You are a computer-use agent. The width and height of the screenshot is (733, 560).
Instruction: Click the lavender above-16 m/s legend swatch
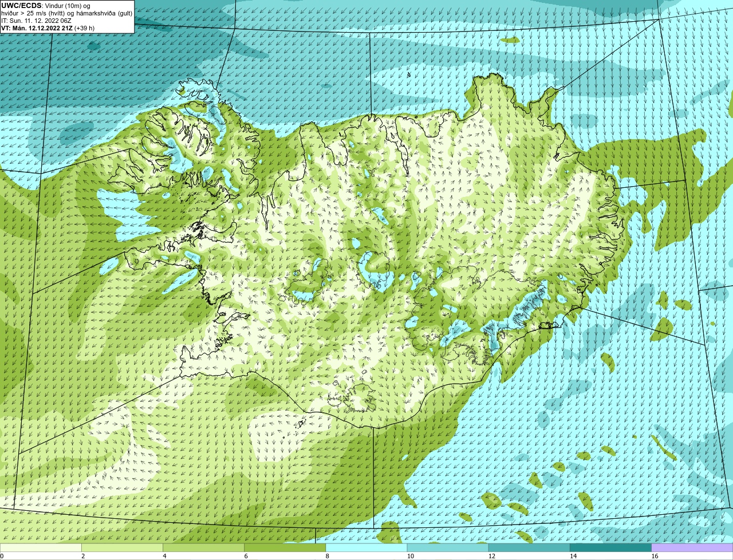point(692,547)
